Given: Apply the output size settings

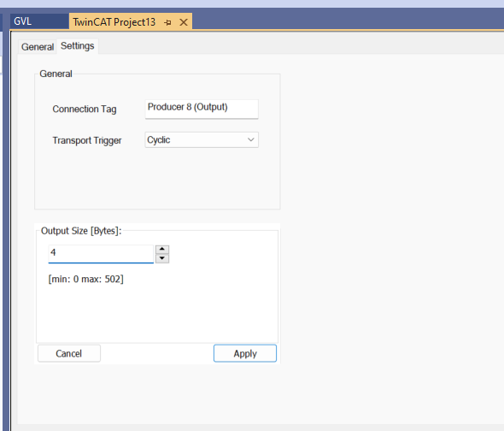Looking at the screenshot, I should pyautogui.click(x=245, y=353).
